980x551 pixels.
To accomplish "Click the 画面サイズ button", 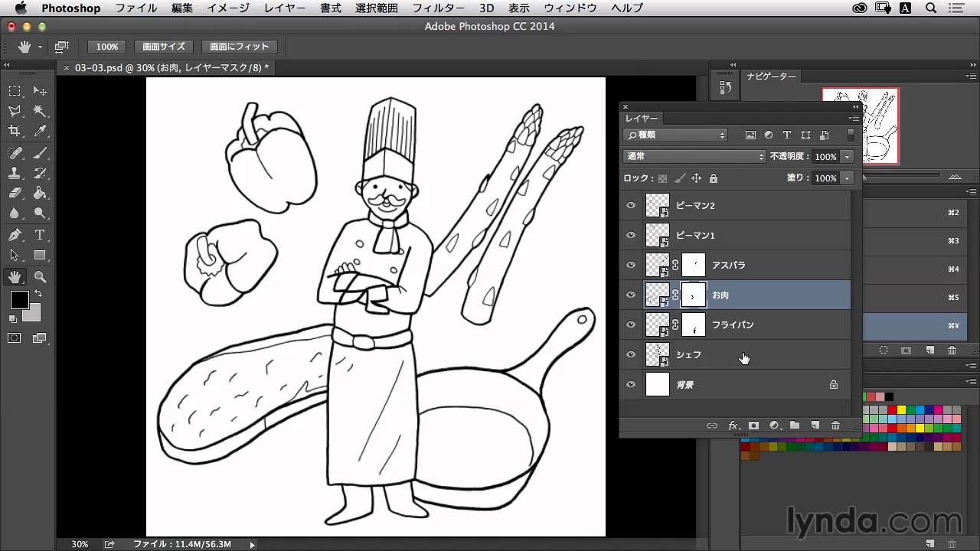I will pyautogui.click(x=164, y=47).
